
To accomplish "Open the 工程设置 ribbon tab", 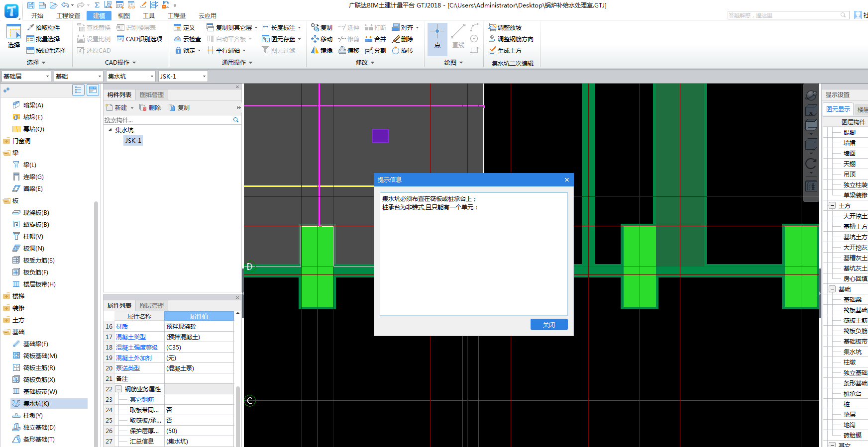I will [68, 15].
